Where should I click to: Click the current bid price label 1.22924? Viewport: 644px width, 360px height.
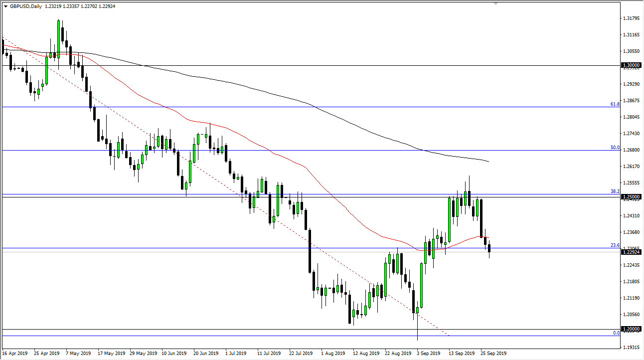pyautogui.click(x=631, y=252)
